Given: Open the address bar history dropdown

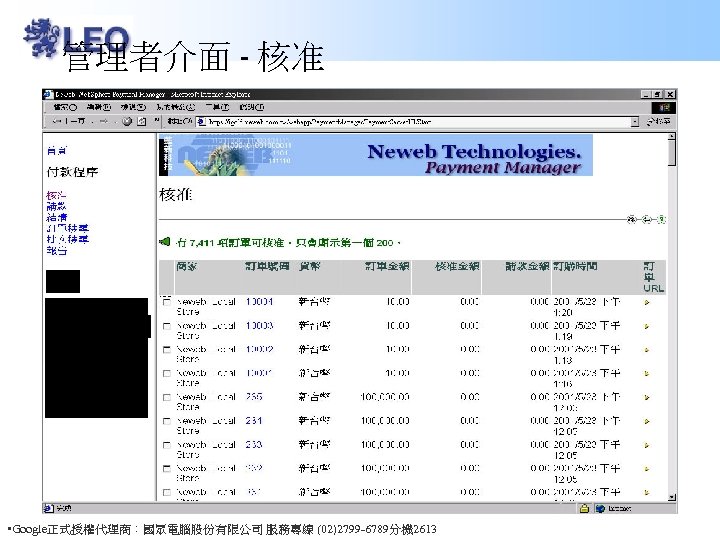Looking at the screenshot, I should [635, 122].
